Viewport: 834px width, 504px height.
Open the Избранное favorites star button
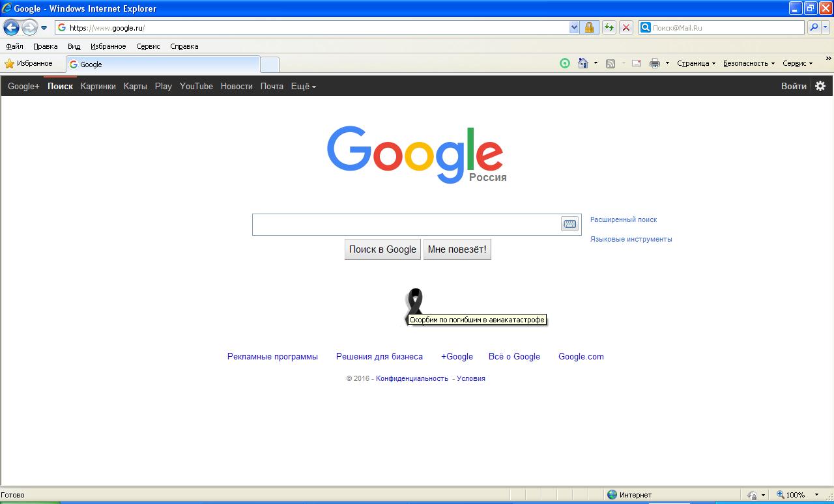click(x=29, y=64)
